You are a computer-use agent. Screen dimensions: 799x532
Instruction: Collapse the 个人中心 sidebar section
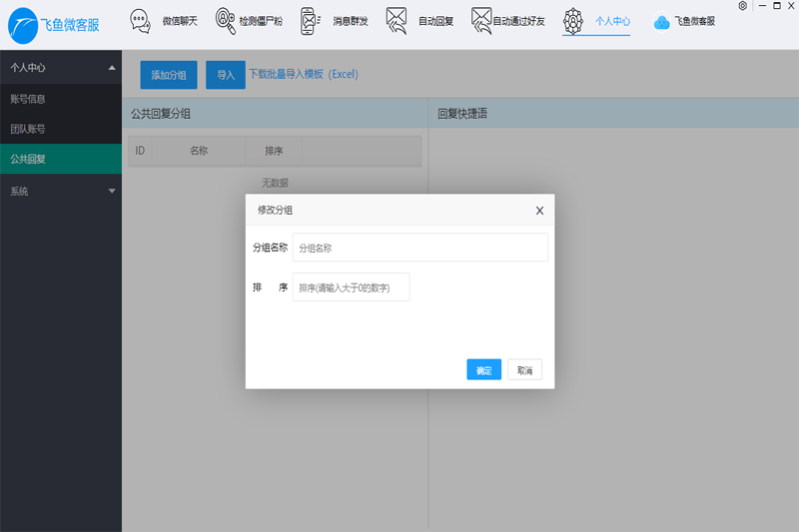pyautogui.click(x=112, y=68)
